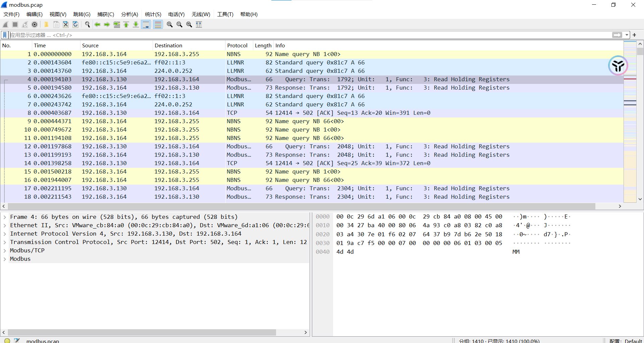Open capture file properties in status bar
The width and height of the screenshot is (644, 343).
(17, 340)
